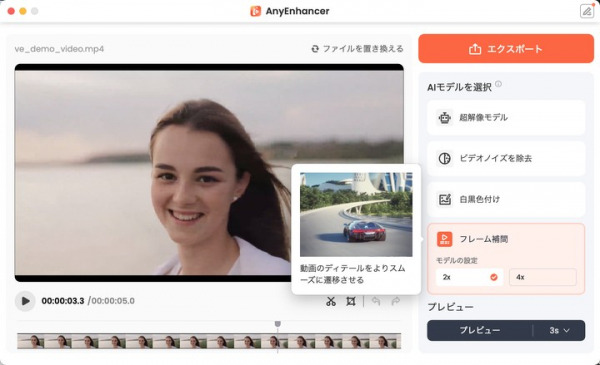Click the エクスポート export button
Viewport: 600px width, 365px height.
click(506, 49)
